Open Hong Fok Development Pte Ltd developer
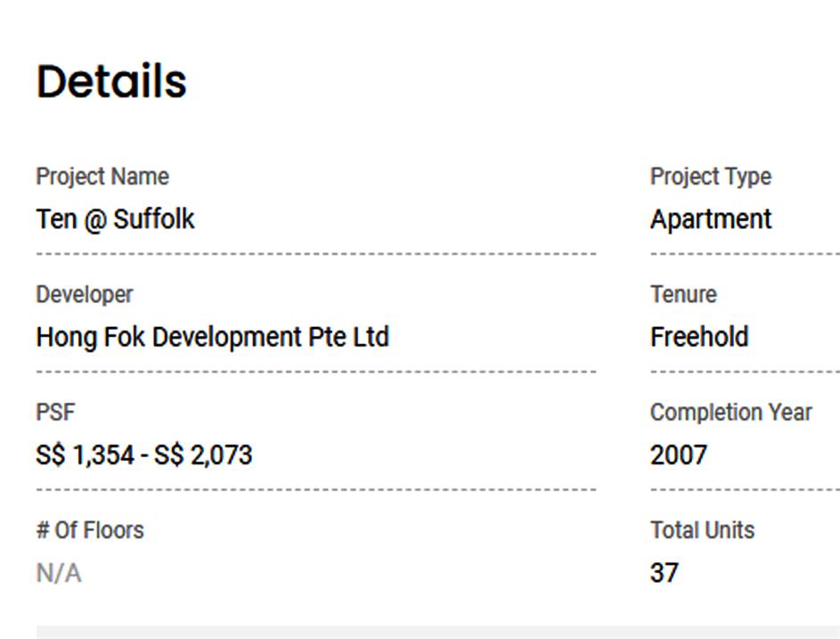 (x=212, y=337)
